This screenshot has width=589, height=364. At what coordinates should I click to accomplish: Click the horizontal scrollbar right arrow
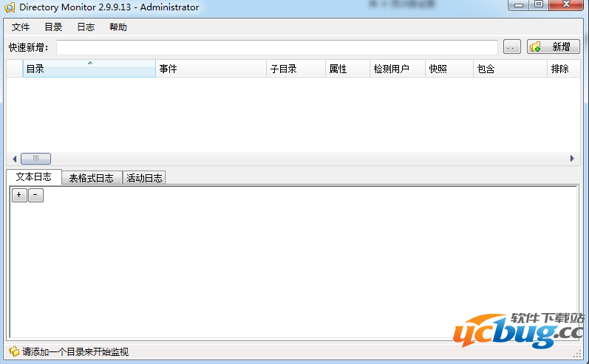click(x=572, y=159)
